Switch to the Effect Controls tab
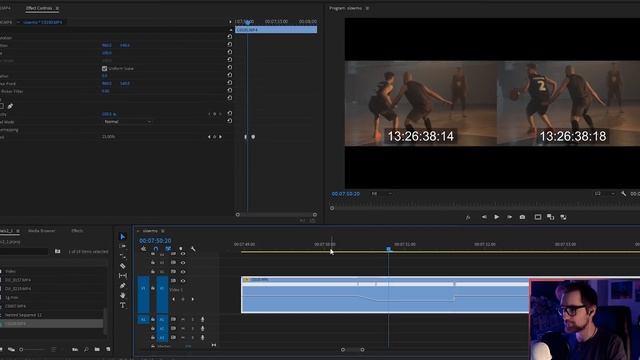The image size is (640, 360). coord(38,8)
